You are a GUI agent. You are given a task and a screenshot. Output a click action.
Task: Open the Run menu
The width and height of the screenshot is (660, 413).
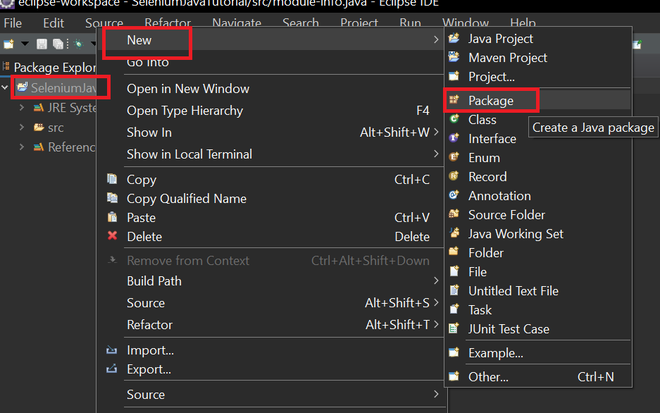pos(410,23)
